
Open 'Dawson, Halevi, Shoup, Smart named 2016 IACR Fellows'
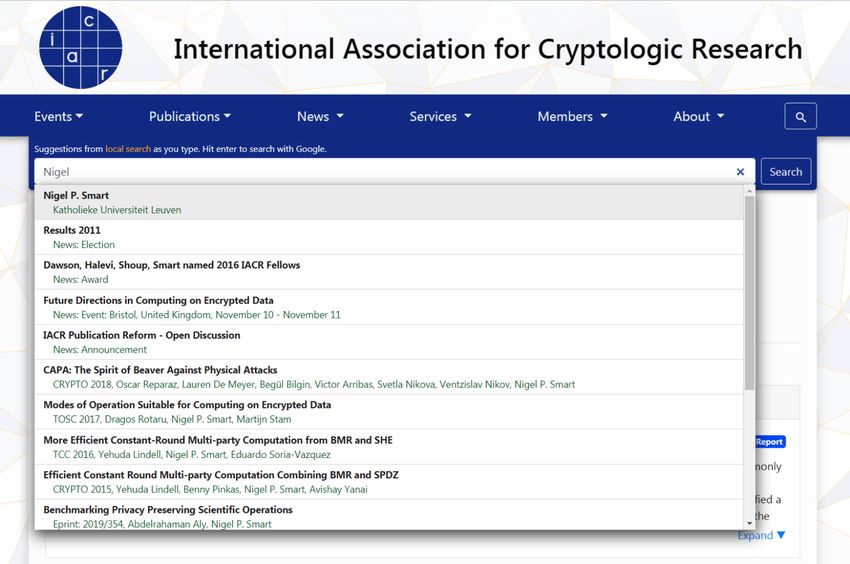point(389,272)
